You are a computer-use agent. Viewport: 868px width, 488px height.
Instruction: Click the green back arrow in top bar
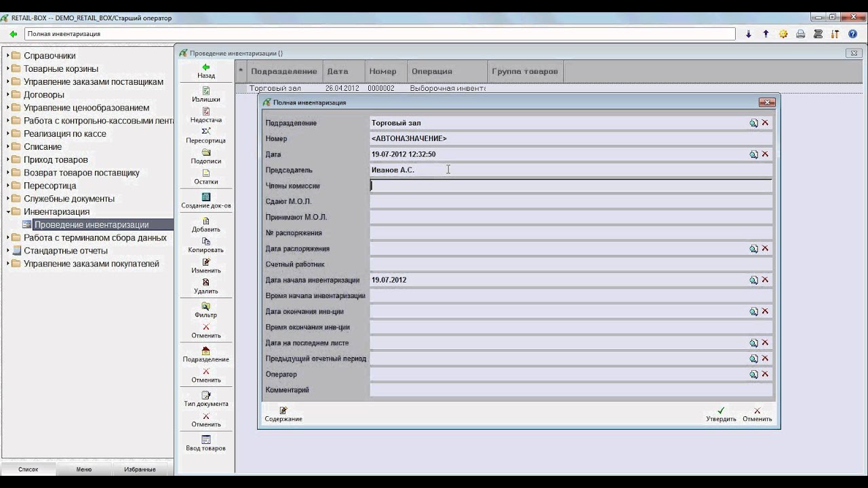(13, 34)
